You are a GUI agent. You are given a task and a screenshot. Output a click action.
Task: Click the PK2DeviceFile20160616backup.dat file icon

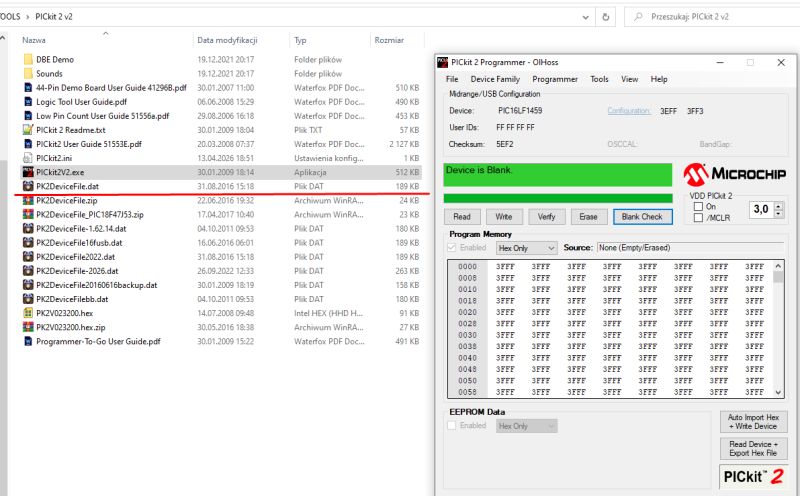pyautogui.click(x=28, y=285)
